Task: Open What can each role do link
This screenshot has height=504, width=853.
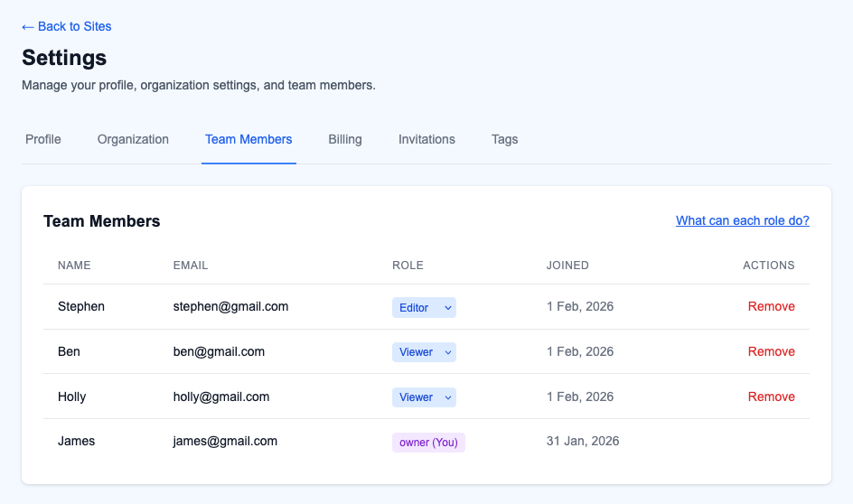Action: 743,220
